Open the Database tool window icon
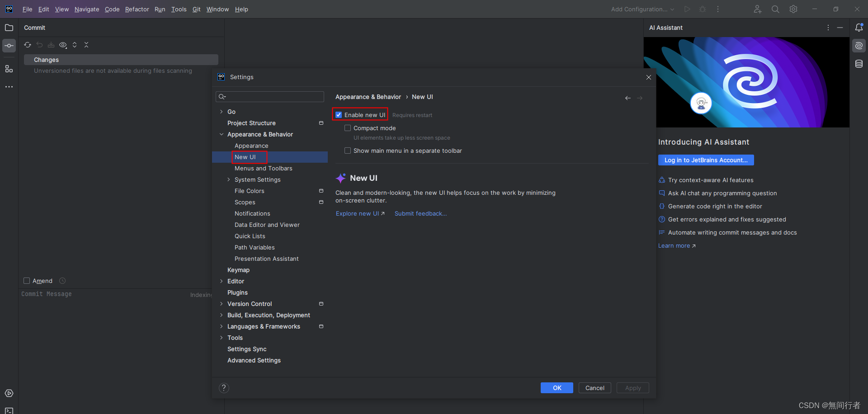The image size is (868, 414). coord(859,64)
